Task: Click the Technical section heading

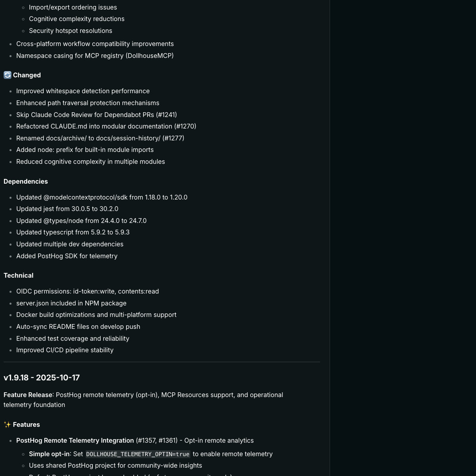Action: pyautogui.click(x=19, y=275)
